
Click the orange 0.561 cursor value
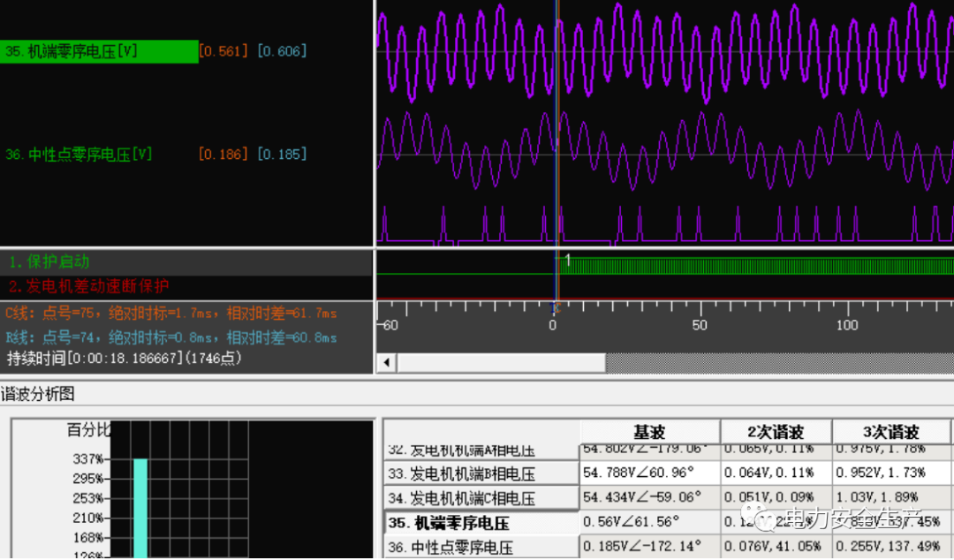223,51
